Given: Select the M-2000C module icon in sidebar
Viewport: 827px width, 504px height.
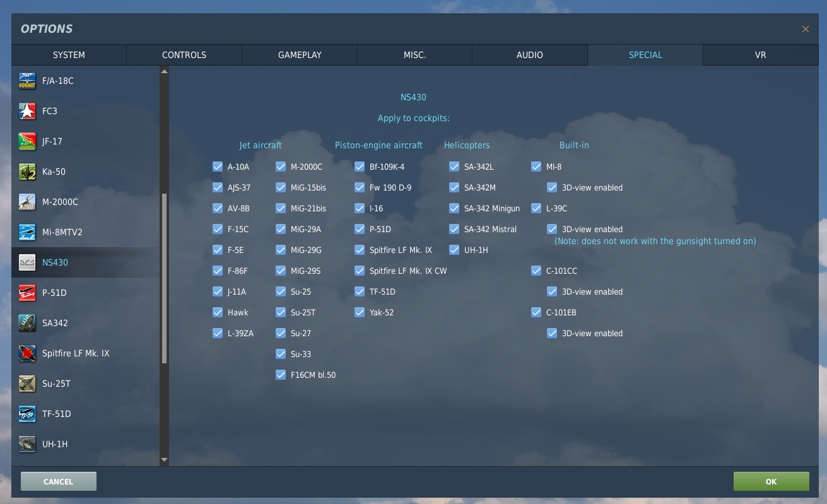Looking at the screenshot, I should click(27, 202).
